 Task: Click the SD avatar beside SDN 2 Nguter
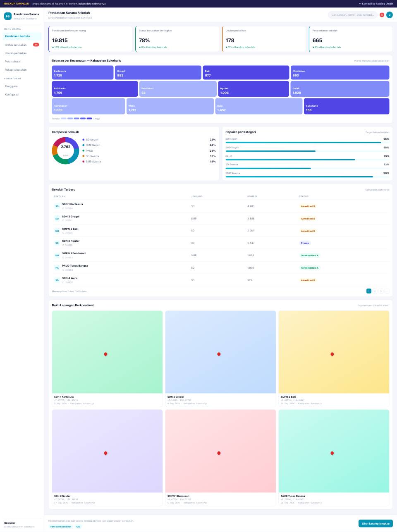(57, 243)
